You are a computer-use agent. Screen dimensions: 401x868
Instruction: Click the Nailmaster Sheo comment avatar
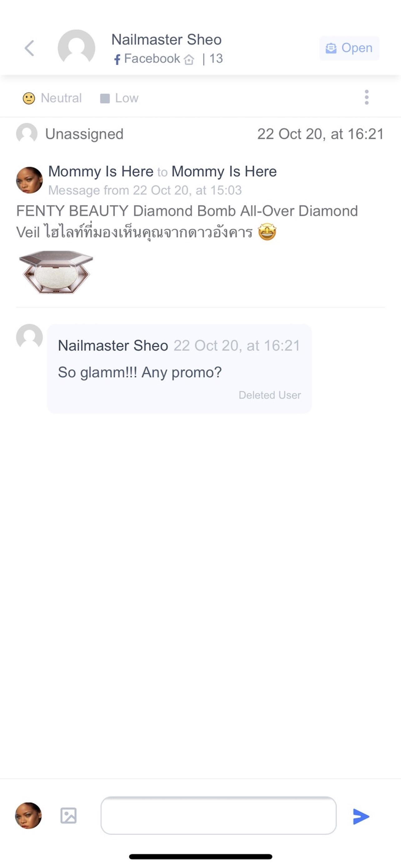(29, 336)
